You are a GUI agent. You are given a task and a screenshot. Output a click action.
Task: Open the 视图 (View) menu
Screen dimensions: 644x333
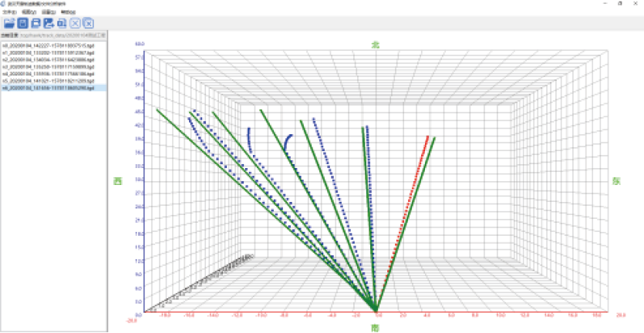click(29, 13)
